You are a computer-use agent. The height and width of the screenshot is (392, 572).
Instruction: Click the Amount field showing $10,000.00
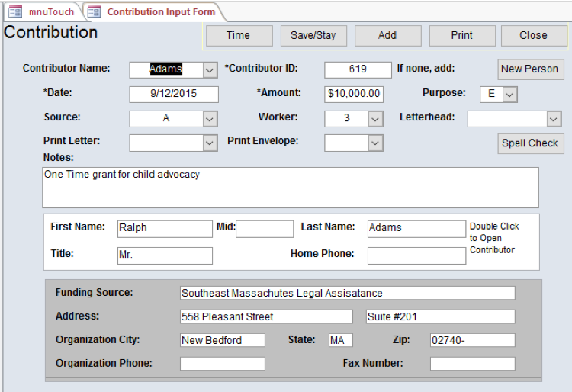point(354,94)
